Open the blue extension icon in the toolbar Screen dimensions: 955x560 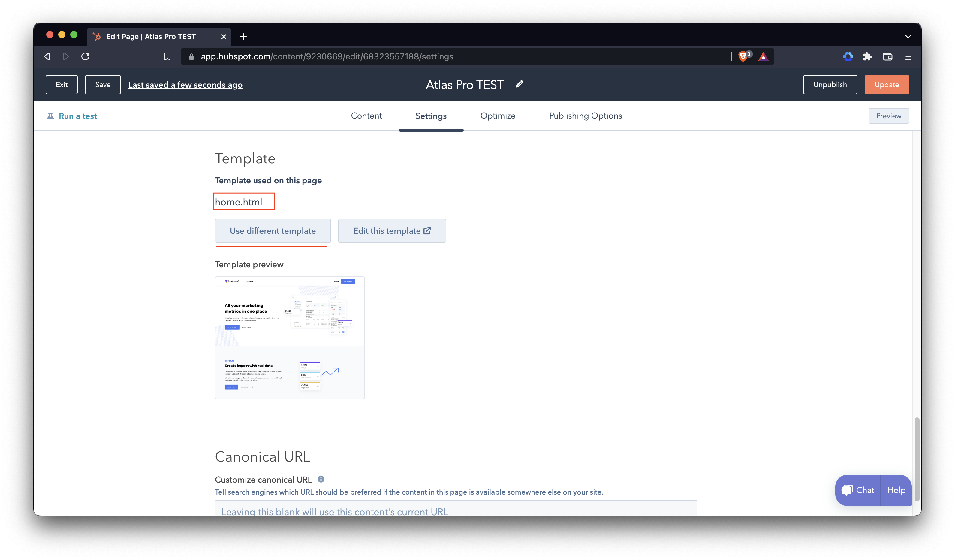click(848, 56)
